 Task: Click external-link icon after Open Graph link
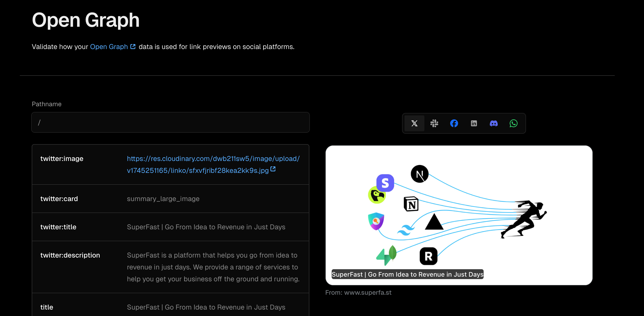(x=133, y=47)
